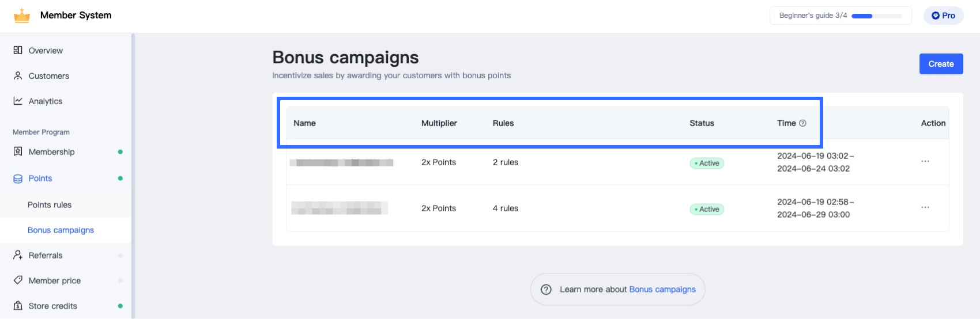The width and height of the screenshot is (980, 319).
Task: Click the Beginner's guide progress bar
Action: (876, 16)
